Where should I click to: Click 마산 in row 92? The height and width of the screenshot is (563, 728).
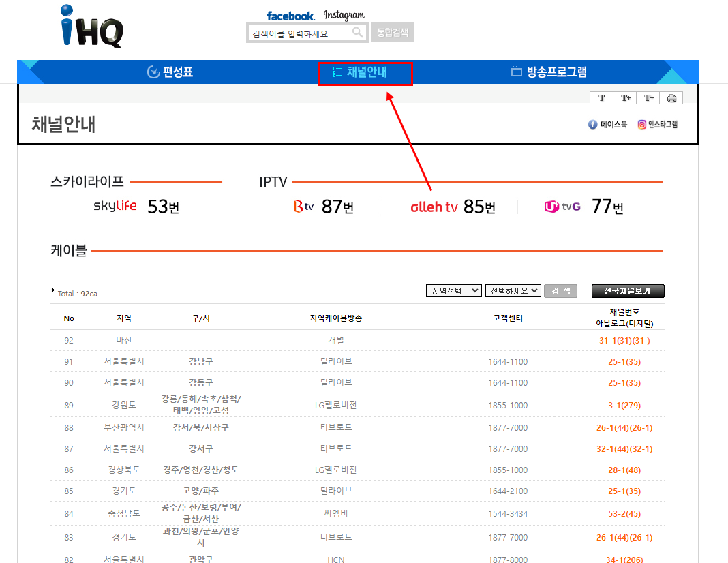pyautogui.click(x=124, y=340)
